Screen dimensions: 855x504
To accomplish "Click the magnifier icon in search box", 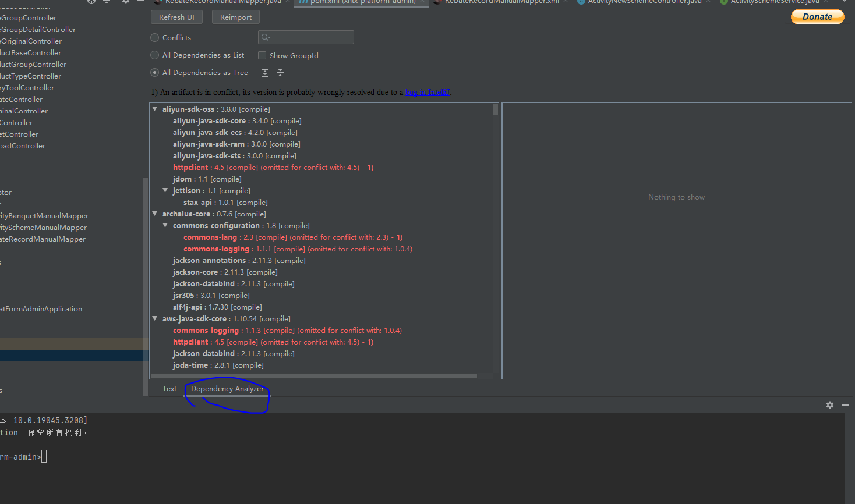I will point(266,37).
